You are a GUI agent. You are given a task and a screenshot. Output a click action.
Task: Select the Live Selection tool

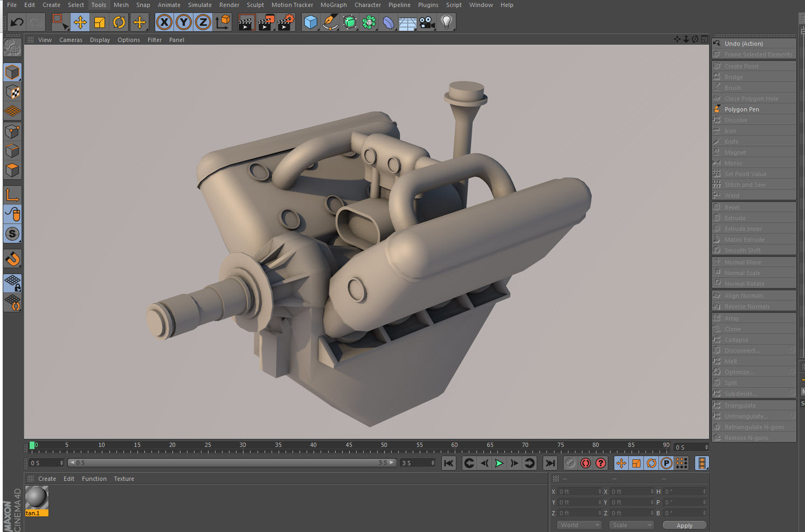click(60, 22)
